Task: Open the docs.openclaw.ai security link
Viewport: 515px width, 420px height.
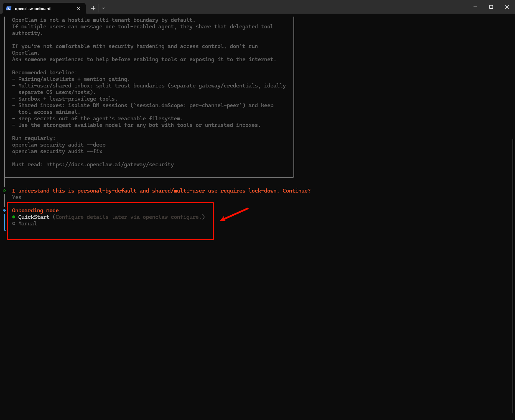Action: tap(110, 165)
